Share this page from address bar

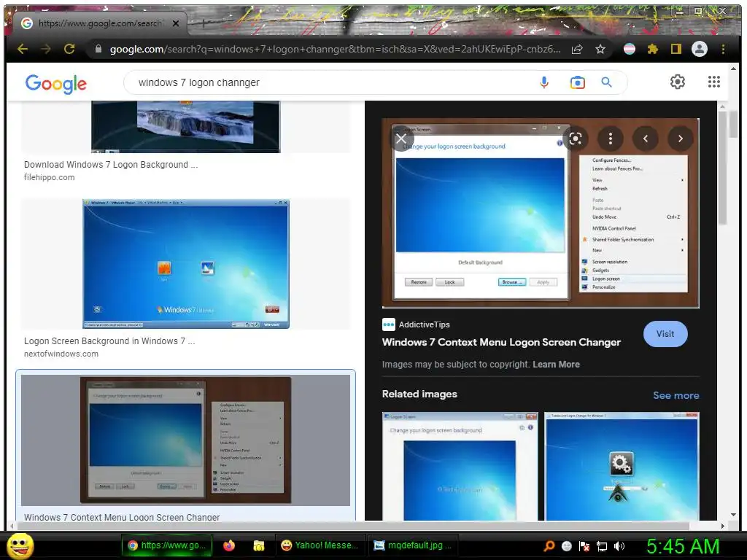tap(577, 49)
